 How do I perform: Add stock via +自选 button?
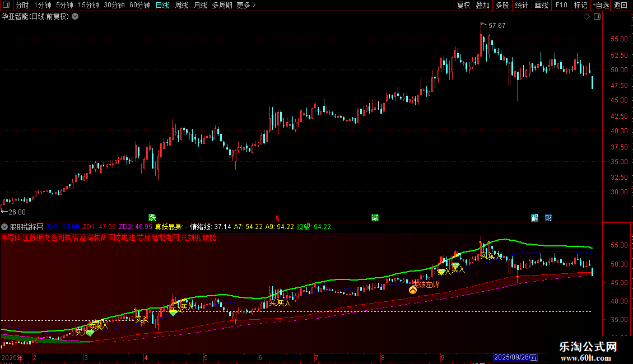point(601,5)
